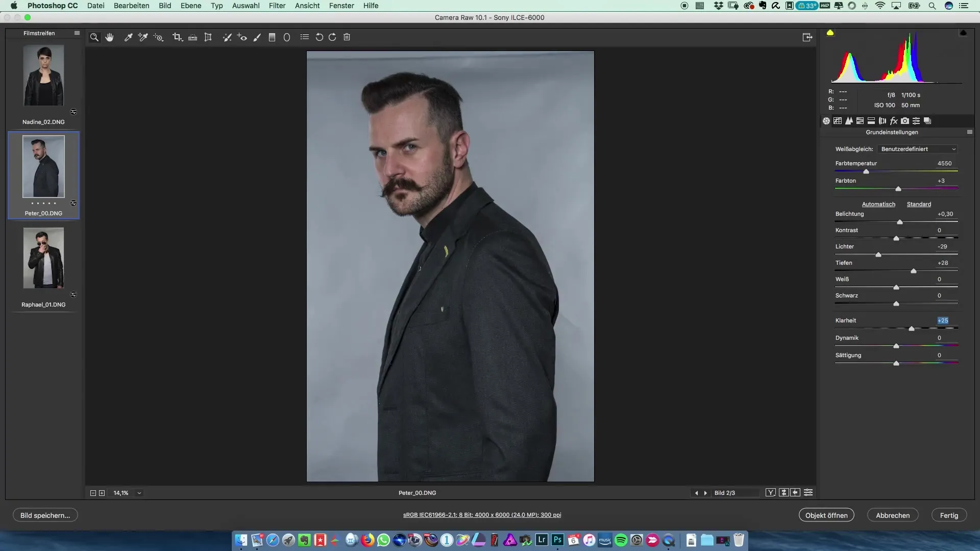
Task: Open Camera Raw preferences list icon
Action: click(x=305, y=37)
